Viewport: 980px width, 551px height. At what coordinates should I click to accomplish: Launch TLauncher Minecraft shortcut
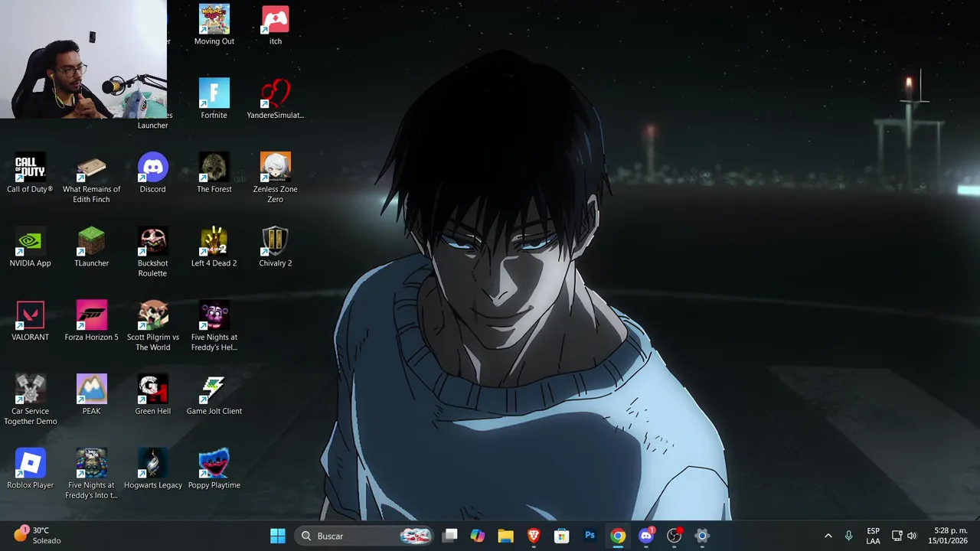92,247
